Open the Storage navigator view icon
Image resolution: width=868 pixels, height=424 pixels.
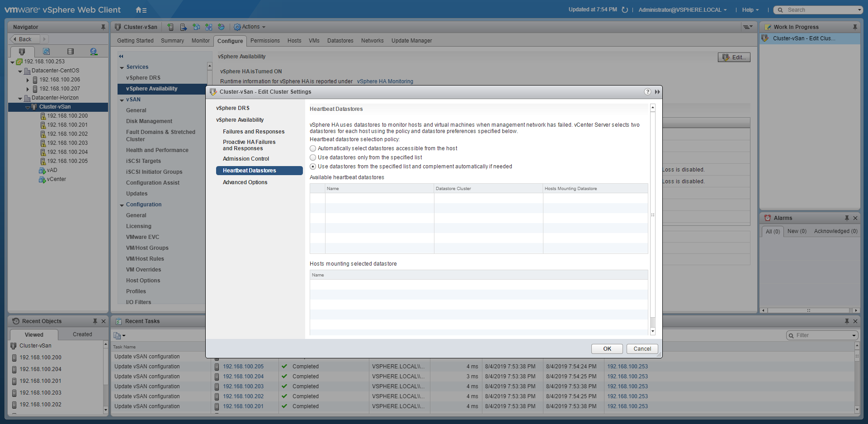coord(70,52)
